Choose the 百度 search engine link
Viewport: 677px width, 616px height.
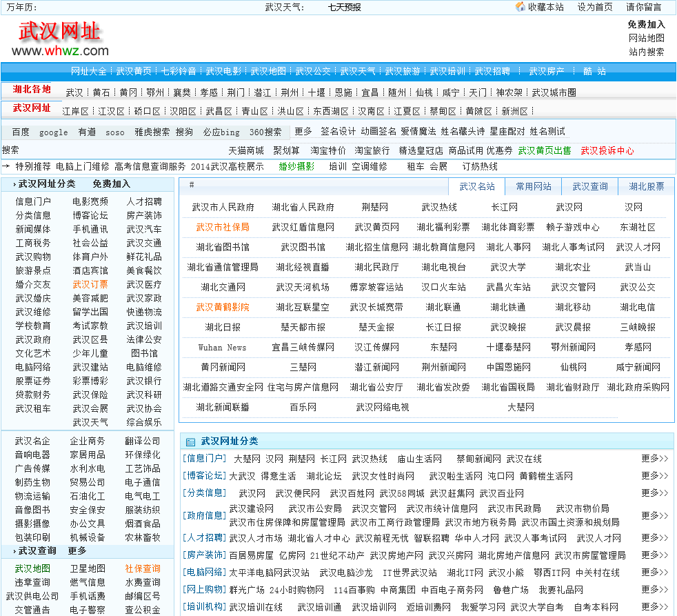click(21, 132)
